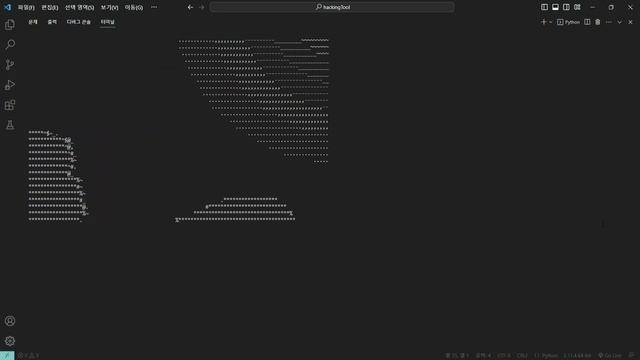
Task: Open the Accounts menu icon
Action: (10, 321)
